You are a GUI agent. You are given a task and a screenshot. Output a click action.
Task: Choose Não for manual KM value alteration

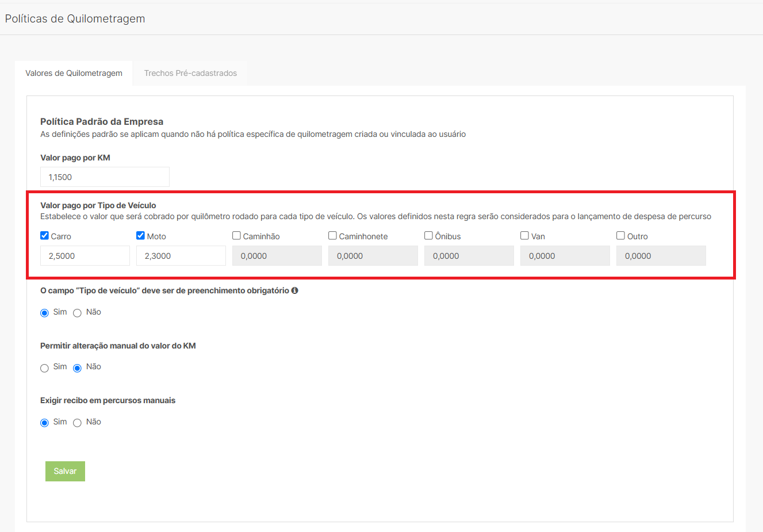coord(77,368)
